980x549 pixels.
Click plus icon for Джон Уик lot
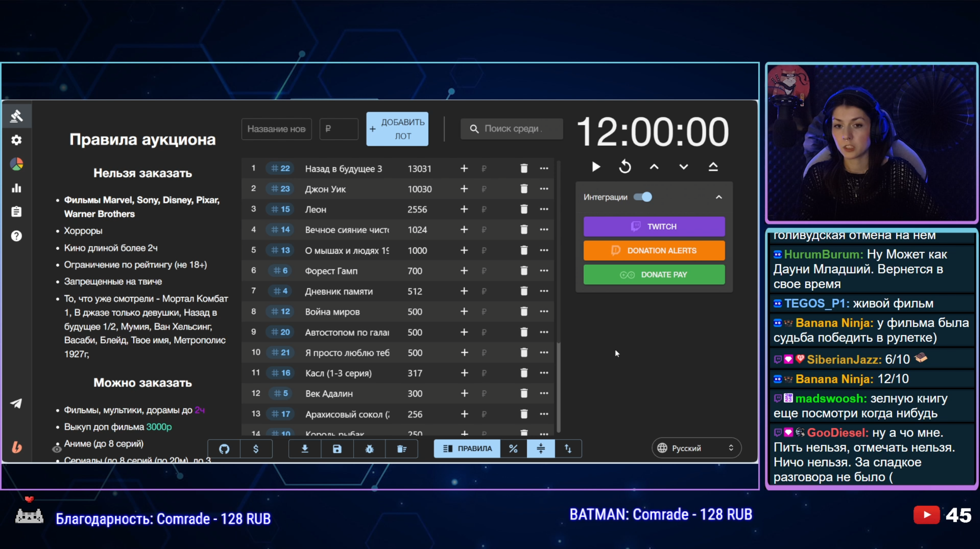click(x=464, y=189)
